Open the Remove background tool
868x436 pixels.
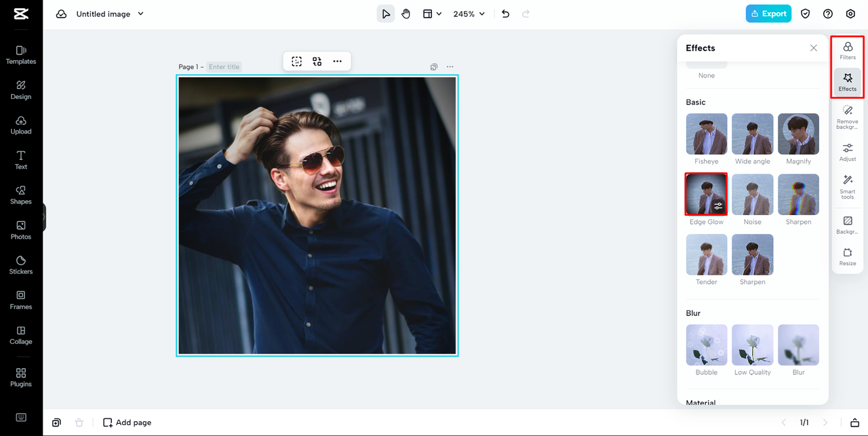(847, 115)
